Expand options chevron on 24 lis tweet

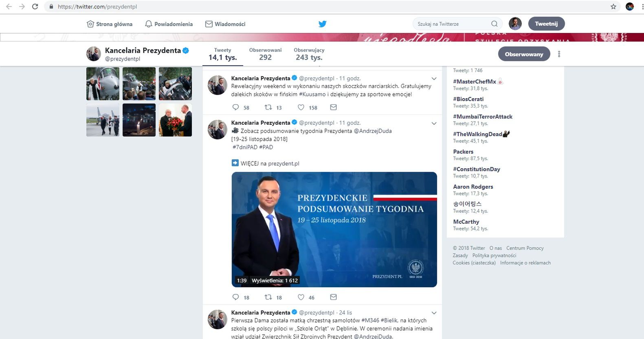pos(434,313)
